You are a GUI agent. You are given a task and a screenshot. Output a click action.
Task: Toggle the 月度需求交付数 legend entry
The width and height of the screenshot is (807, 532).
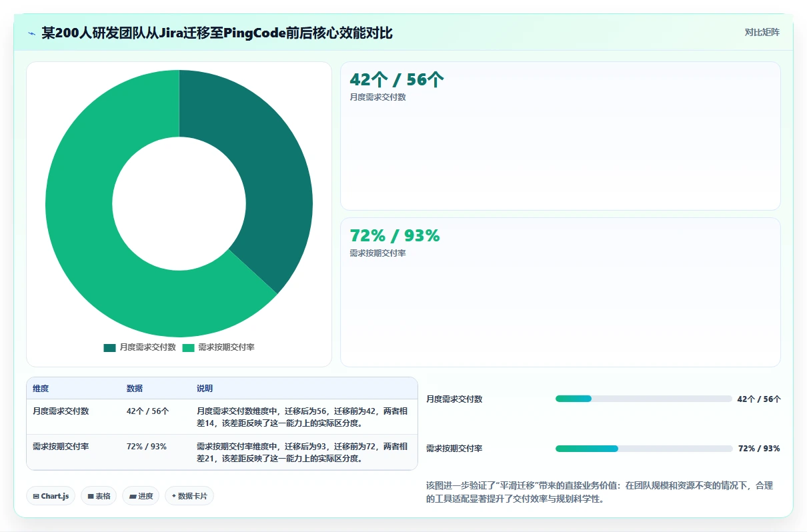pos(139,347)
